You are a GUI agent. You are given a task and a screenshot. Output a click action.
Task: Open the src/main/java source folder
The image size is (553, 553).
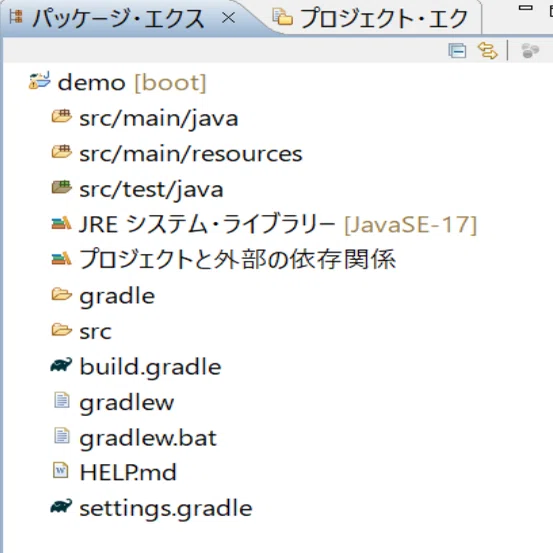click(x=159, y=118)
